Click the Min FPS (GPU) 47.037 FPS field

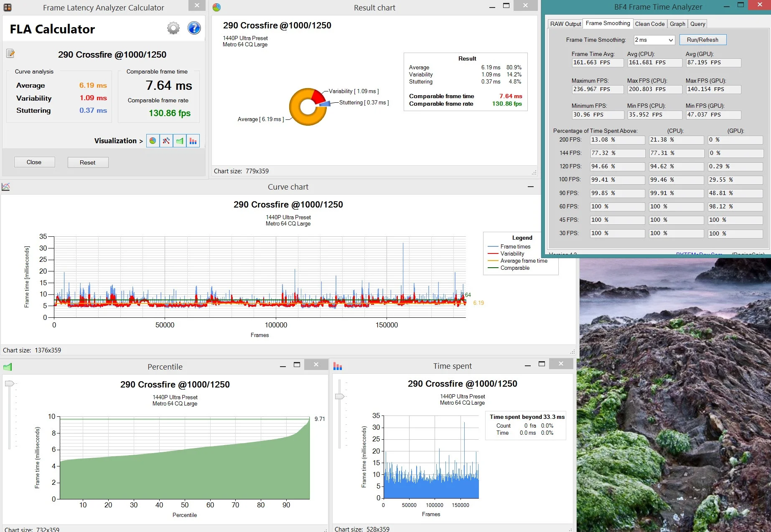[x=713, y=115]
